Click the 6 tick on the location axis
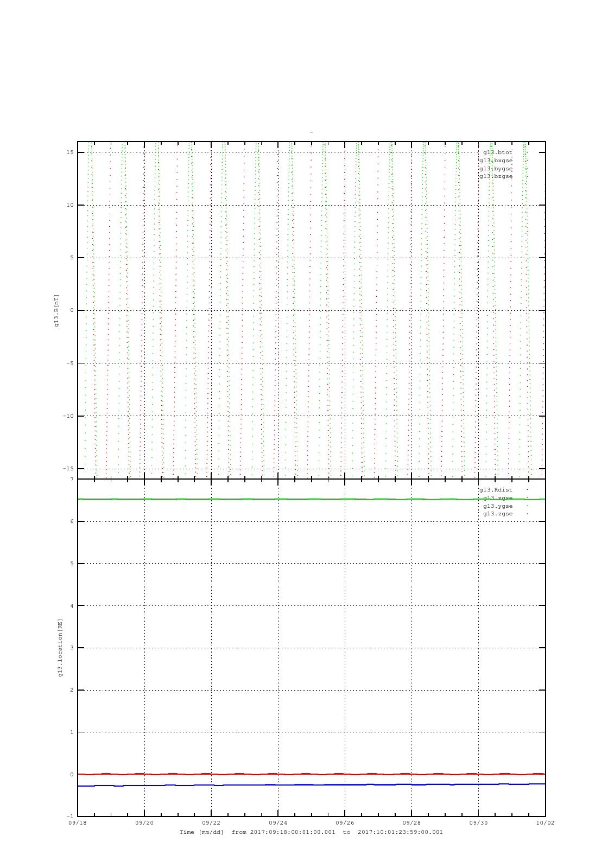The image size is (614, 868). pos(72,521)
